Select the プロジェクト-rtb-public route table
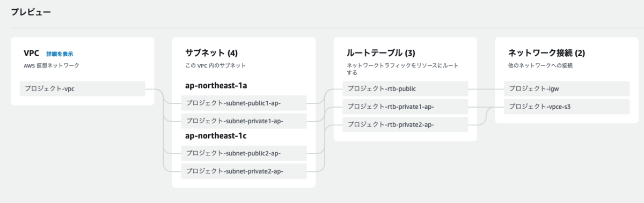The height and width of the screenshot is (203, 644). [405, 89]
